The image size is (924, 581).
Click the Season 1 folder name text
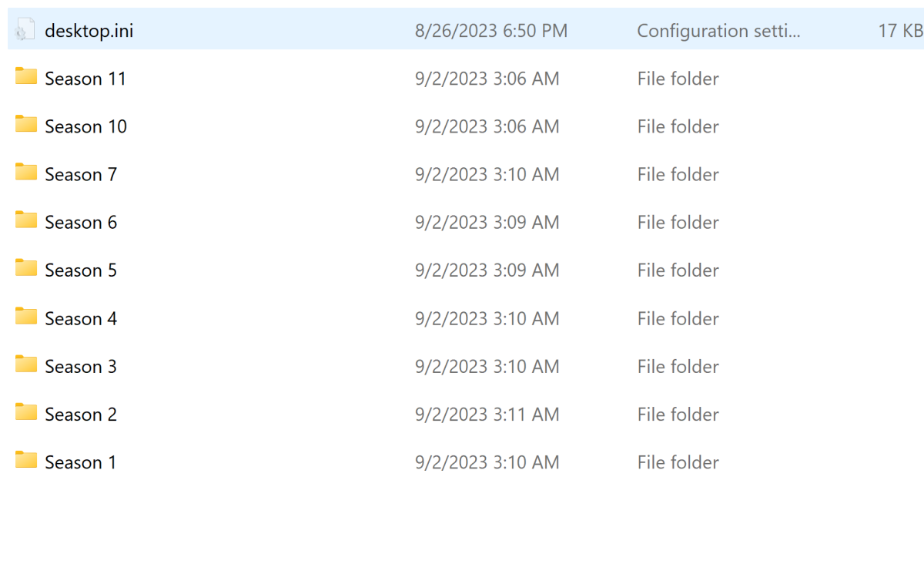(80, 462)
